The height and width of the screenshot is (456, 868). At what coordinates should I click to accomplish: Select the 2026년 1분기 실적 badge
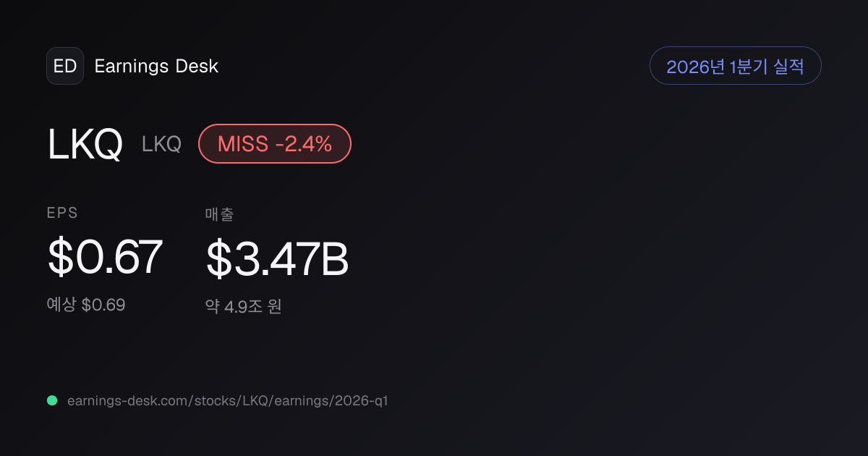click(x=736, y=66)
